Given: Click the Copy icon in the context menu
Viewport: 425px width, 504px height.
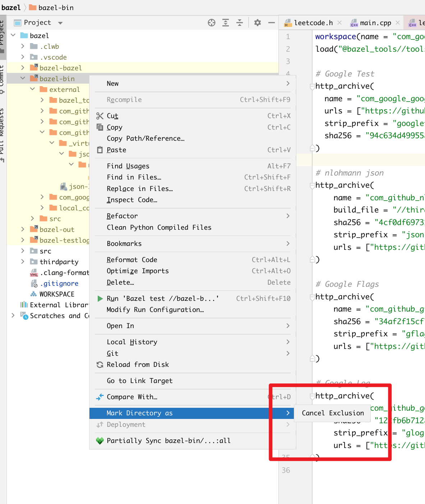Looking at the screenshot, I should 100,127.
